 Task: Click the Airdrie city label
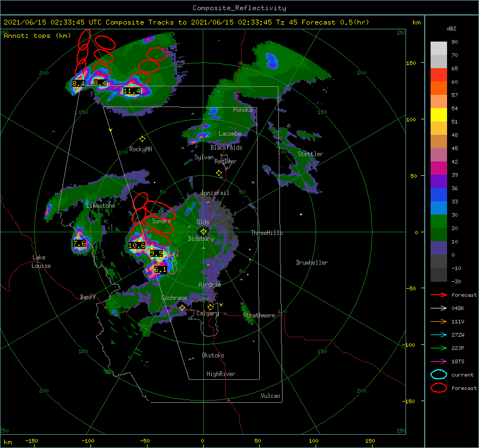click(x=210, y=284)
